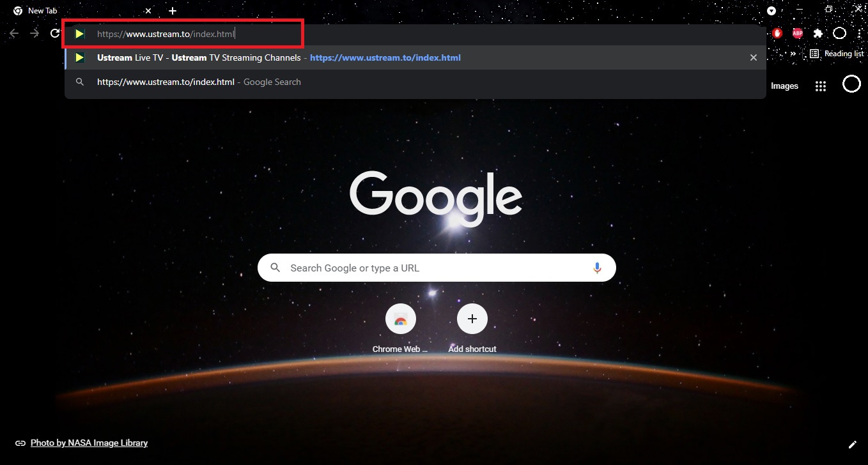Open the Extensions puzzle piece menu
The height and width of the screenshot is (465, 868).
coord(818,33)
